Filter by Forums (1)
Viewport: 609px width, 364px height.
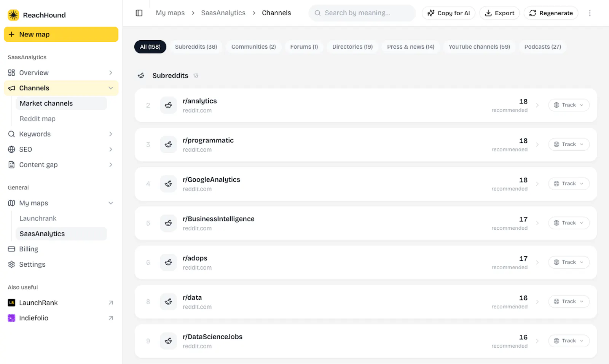pyautogui.click(x=304, y=47)
